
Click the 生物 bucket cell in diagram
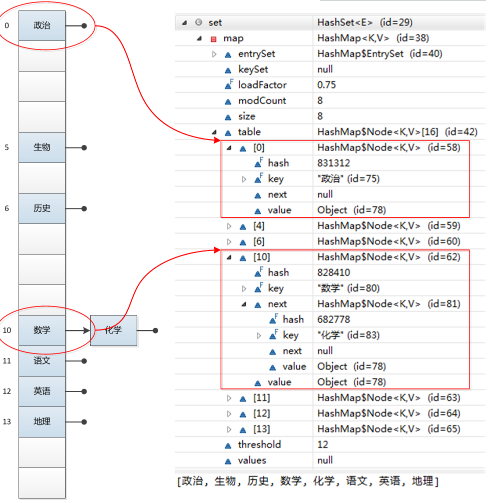tap(42, 148)
